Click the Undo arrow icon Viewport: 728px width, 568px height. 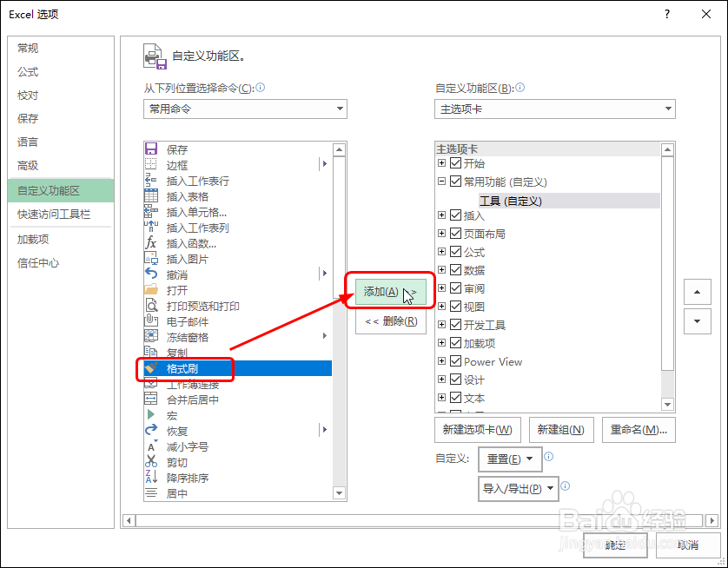tap(151, 274)
